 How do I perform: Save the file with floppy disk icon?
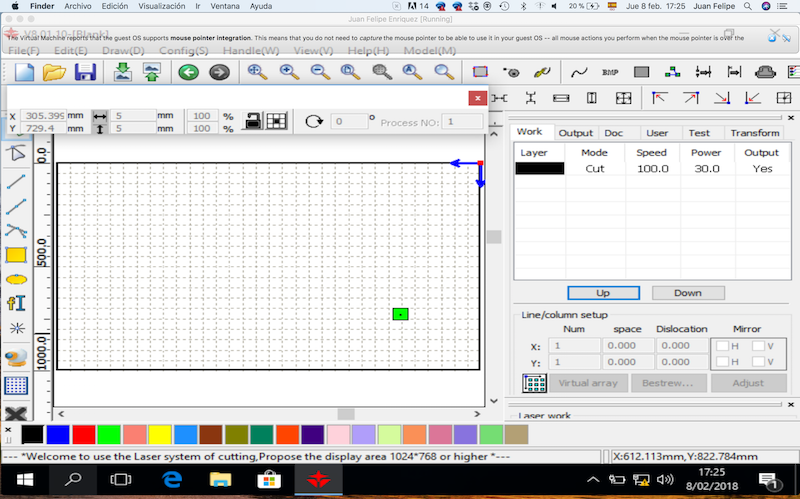tap(85, 72)
